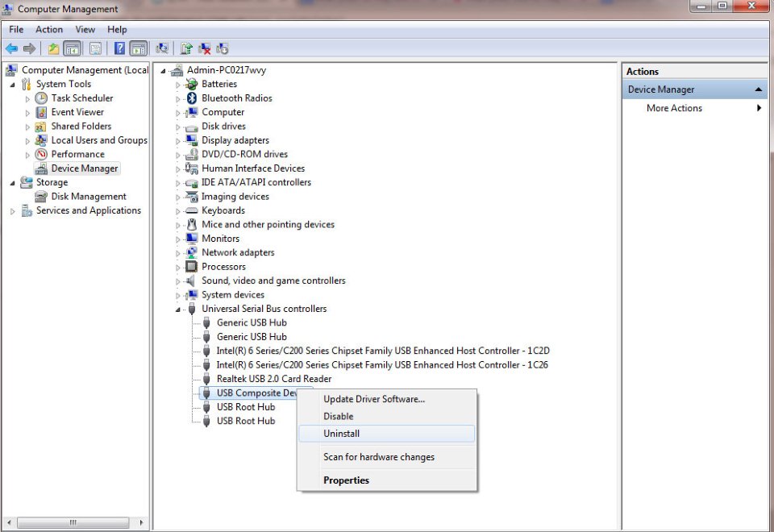The image size is (774, 532).
Task: Select the Event Viewer icon
Action: 41,112
